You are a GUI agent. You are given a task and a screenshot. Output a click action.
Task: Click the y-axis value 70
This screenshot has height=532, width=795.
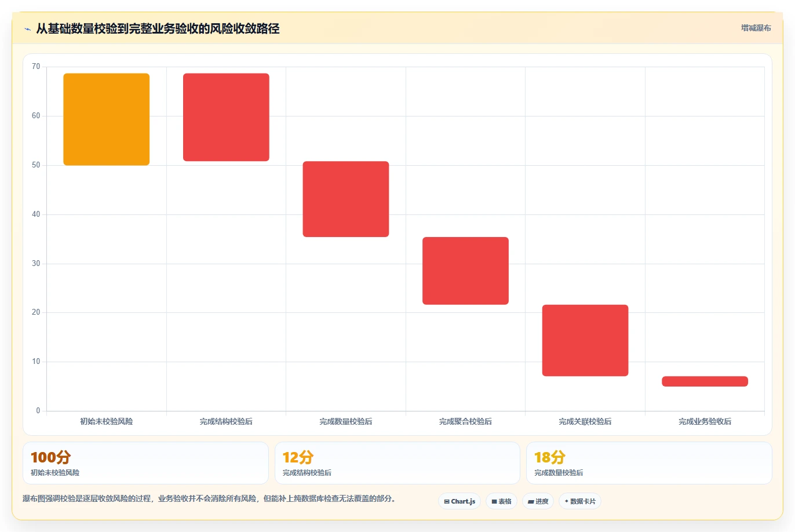[36, 67]
